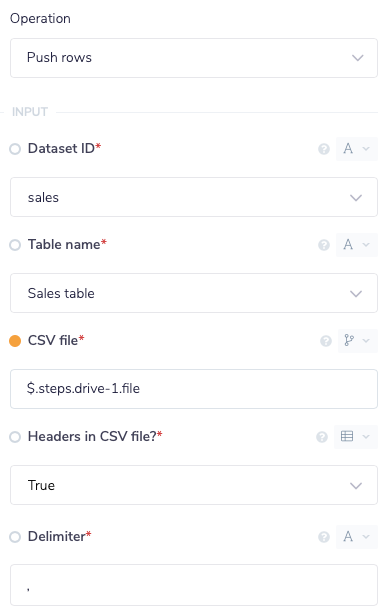Open the Headers boolean type selector icon

pyautogui.click(x=356, y=437)
